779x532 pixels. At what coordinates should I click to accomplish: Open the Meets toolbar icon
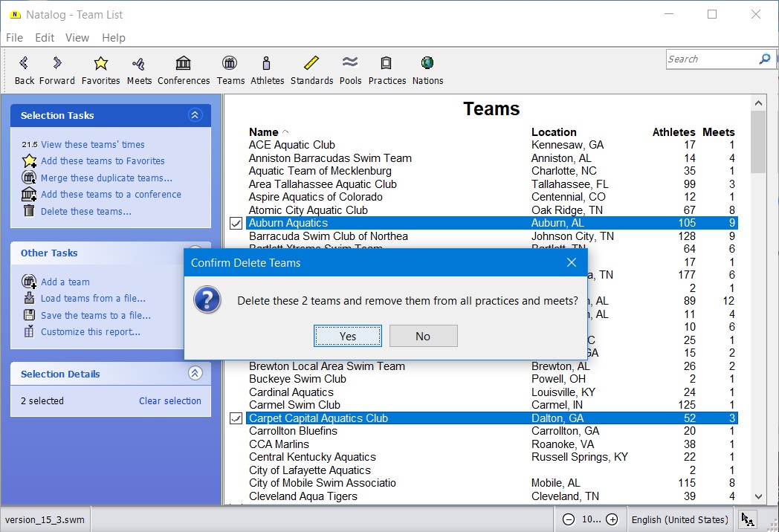[138, 64]
